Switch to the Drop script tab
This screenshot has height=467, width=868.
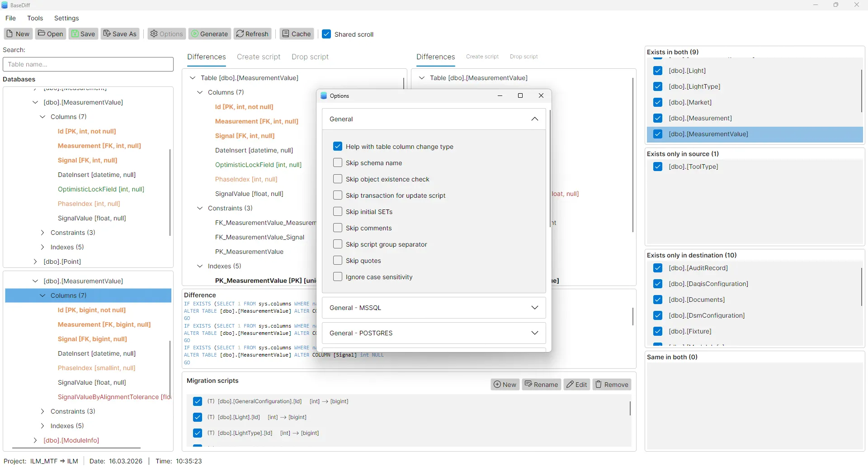(x=310, y=57)
